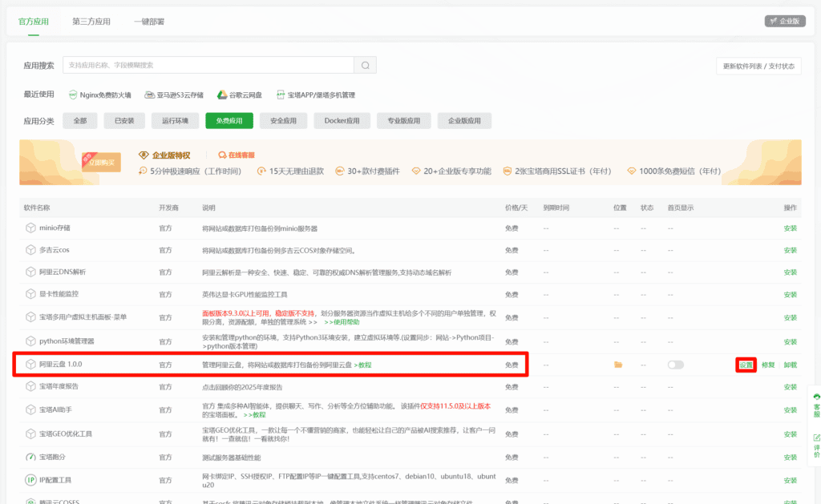Image resolution: width=821 pixels, height=504 pixels.
Task: Filter by 安全应用 category
Action: click(x=283, y=120)
